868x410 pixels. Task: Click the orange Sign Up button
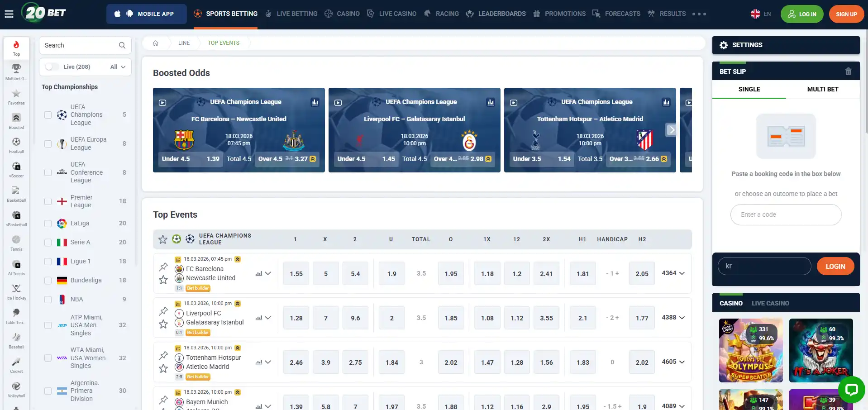tap(846, 14)
